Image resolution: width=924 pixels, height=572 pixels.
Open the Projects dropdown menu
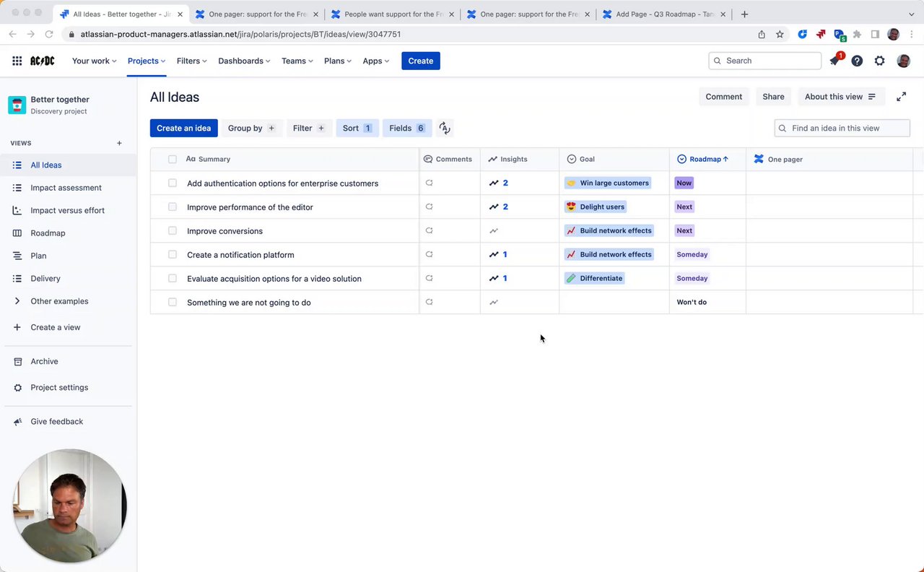coord(147,61)
